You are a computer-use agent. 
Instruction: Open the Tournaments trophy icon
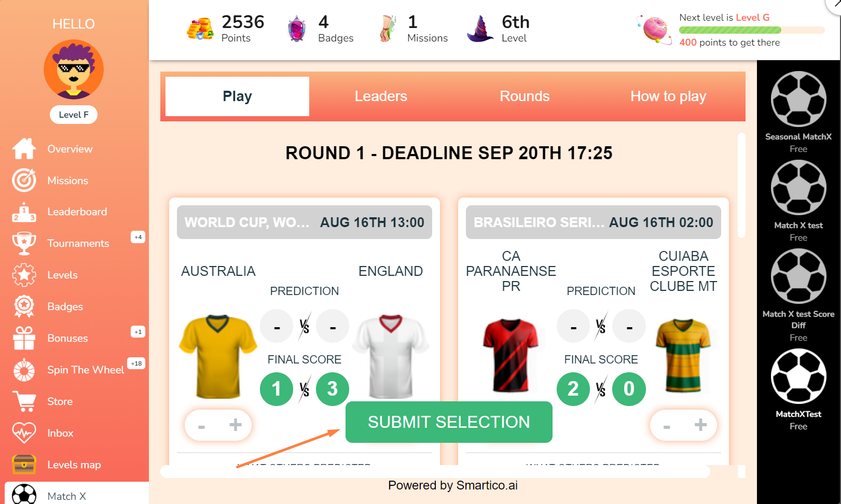(x=24, y=243)
